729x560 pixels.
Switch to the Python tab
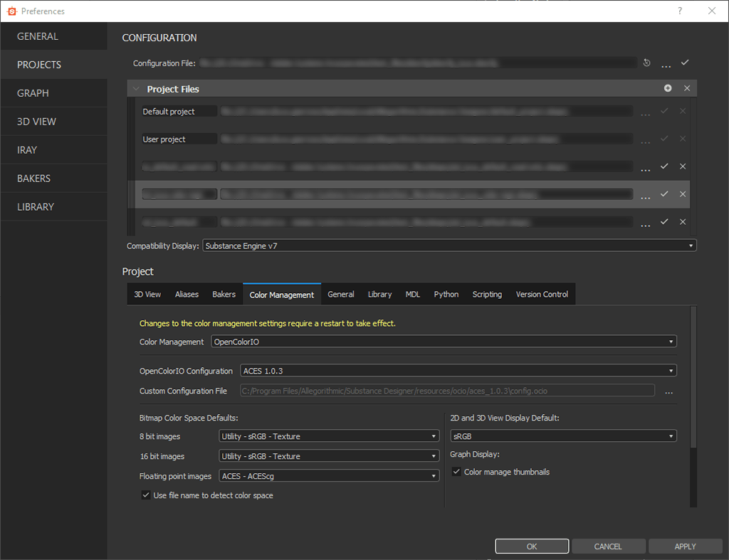pos(446,294)
